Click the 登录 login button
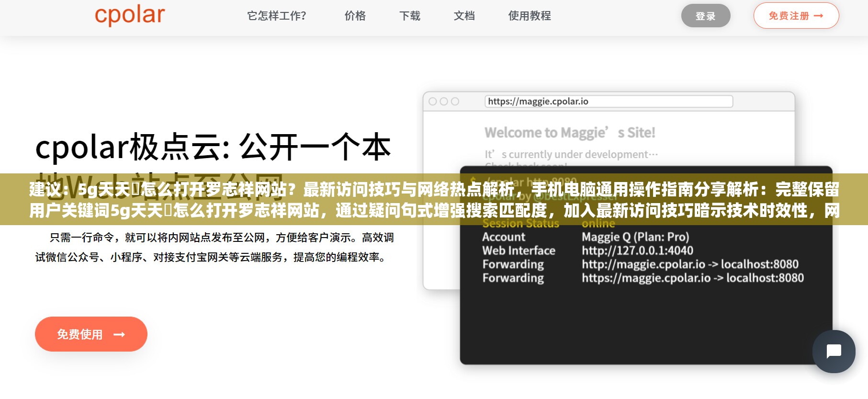The width and height of the screenshot is (868, 399). tap(706, 16)
